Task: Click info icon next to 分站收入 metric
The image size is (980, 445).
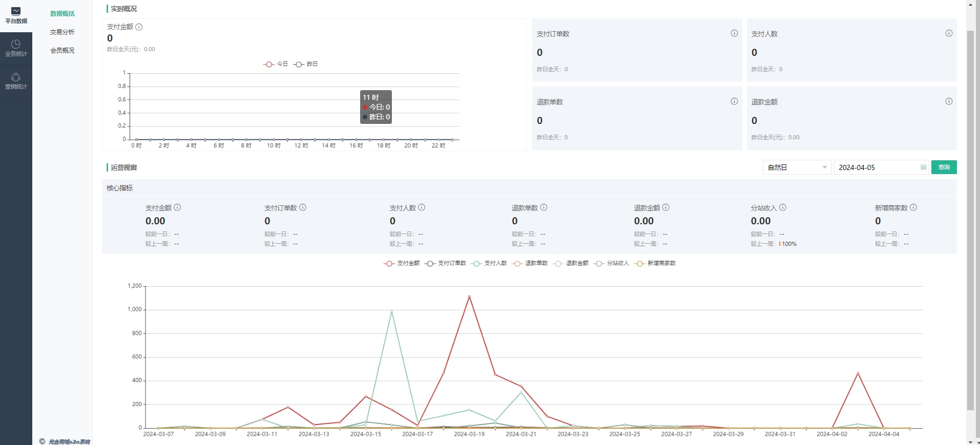Action: tap(783, 207)
